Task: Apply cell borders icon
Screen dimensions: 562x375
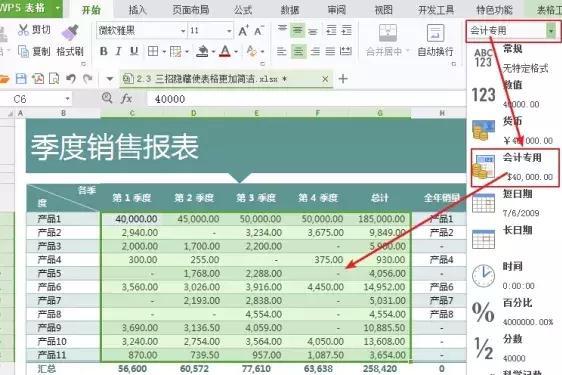Action: pyautogui.click(x=153, y=52)
